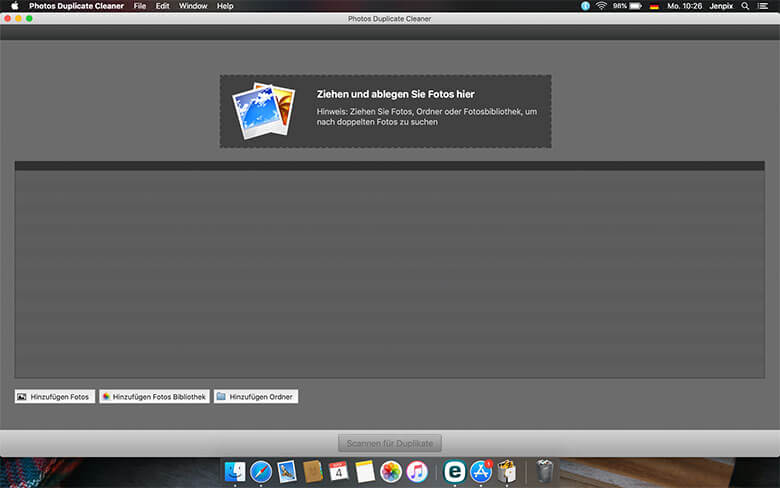Screen dimensions: 780x488
Task: Open the Wi-Fi status menu
Action: [x=601, y=6]
